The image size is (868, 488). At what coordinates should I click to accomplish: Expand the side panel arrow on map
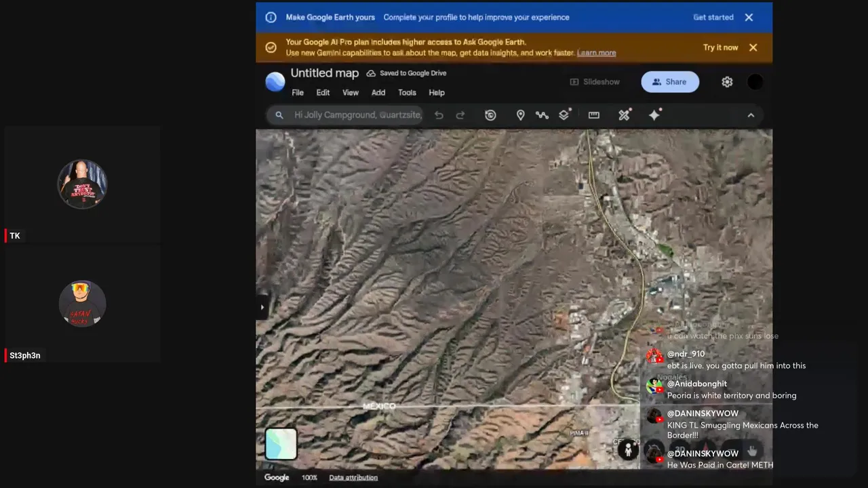click(262, 307)
